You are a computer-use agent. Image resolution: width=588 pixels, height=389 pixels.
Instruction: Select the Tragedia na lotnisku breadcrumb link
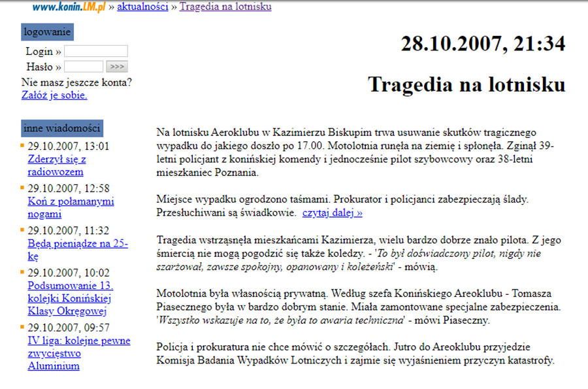click(x=225, y=7)
